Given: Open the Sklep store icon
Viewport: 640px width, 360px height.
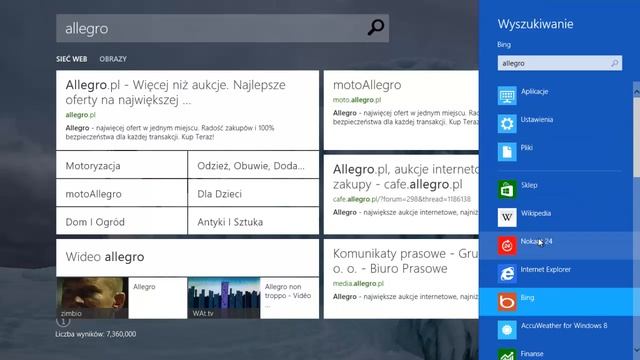Looking at the screenshot, I should point(507,190).
